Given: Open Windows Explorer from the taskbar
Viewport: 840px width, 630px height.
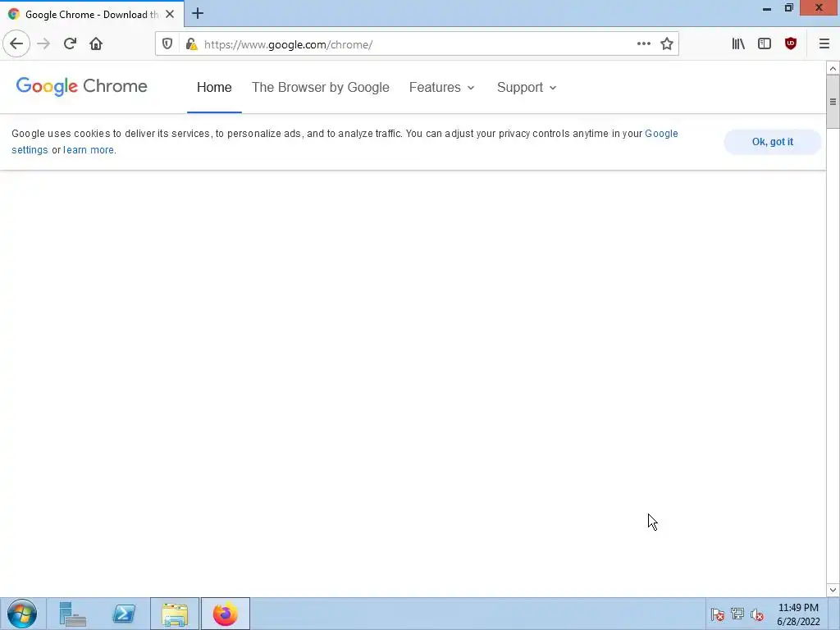Looking at the screenshot, I should click(x=175, y=614).
